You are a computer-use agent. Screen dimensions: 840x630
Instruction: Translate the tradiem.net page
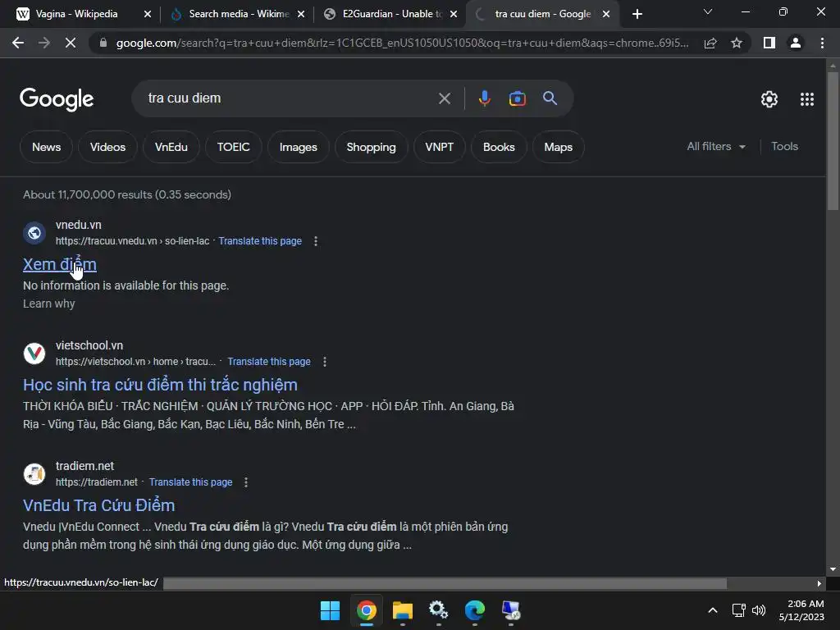coord(190,482)
